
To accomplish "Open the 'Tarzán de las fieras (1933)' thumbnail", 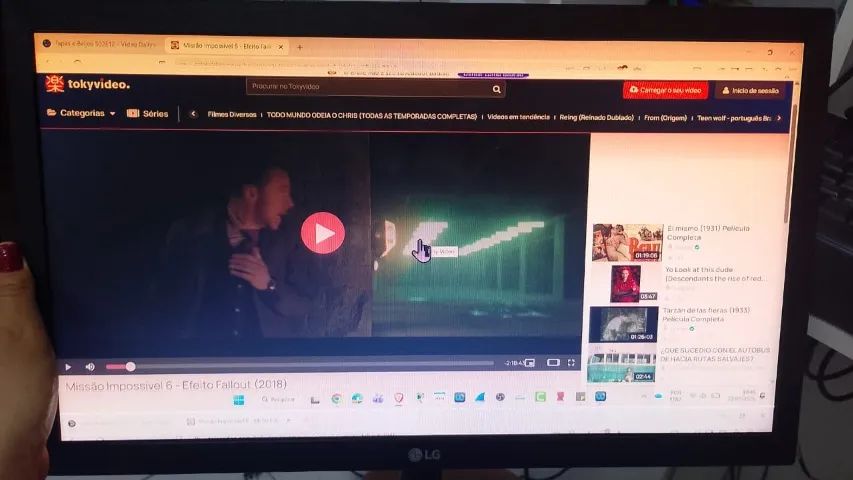I will click(x=624, y=324).
